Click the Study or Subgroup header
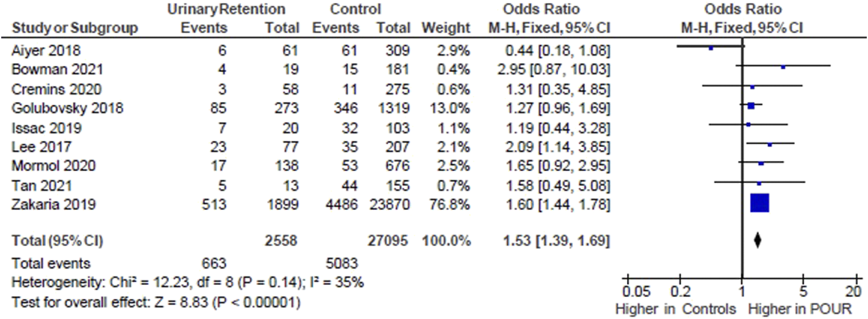Screen dimensions: 868x319 [x=75, y=28]
